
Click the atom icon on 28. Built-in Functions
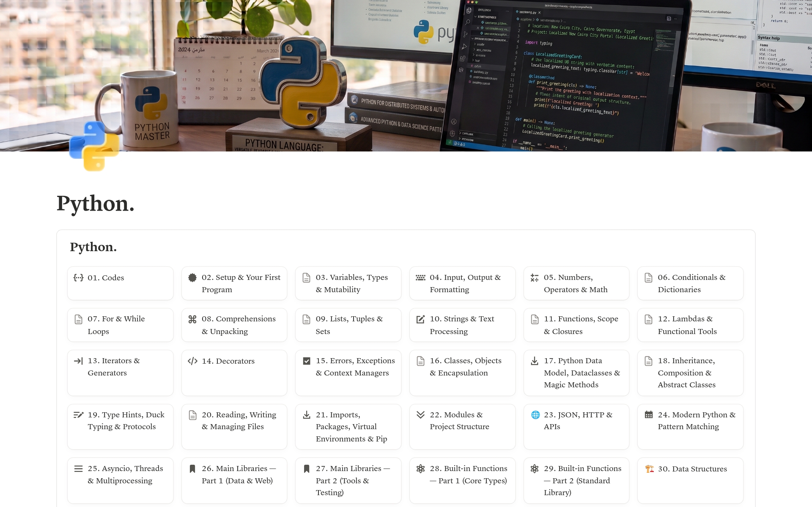click(x=420, y=469)
